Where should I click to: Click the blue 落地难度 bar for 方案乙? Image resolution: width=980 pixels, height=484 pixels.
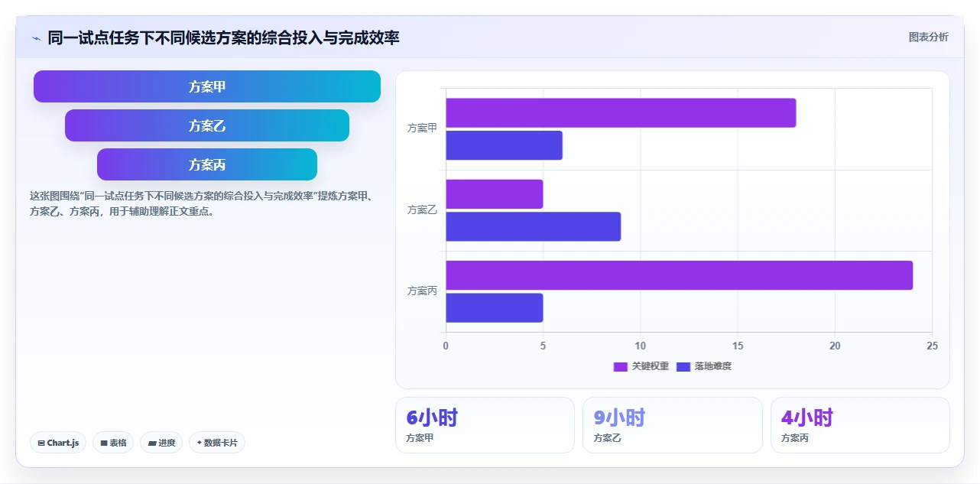533,226
